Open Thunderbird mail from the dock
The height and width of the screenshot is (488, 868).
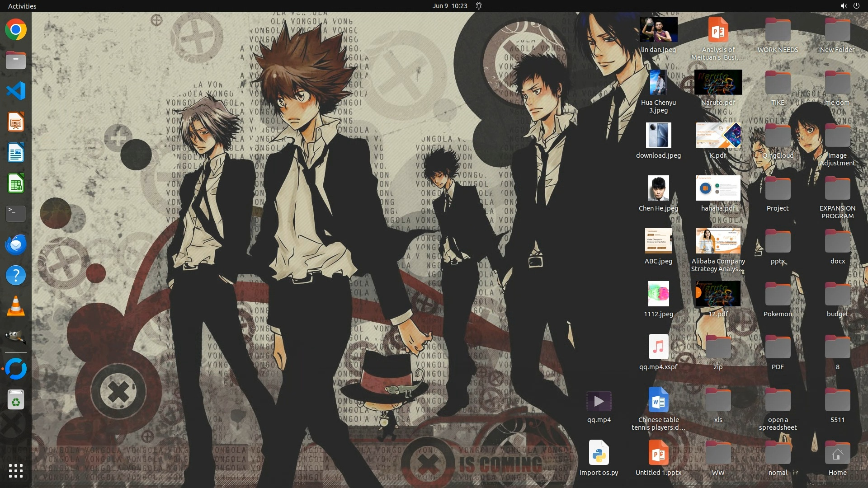pyautogui.click(x=16, y=245)
